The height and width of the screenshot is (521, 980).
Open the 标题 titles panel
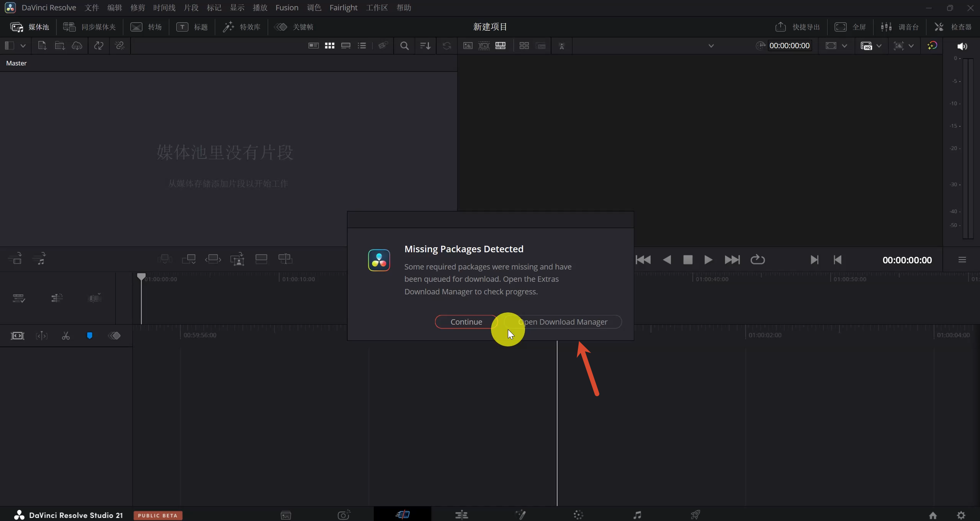[192, 27]
